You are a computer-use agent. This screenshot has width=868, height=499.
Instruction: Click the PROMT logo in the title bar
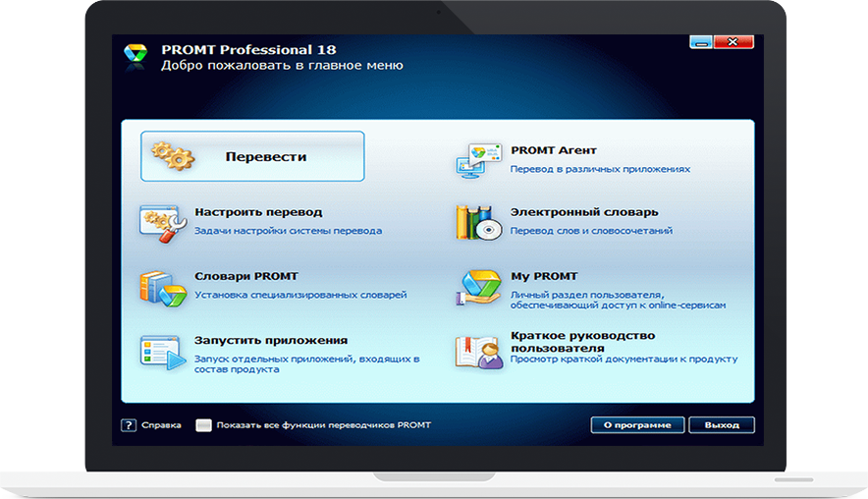coord(136,57)
